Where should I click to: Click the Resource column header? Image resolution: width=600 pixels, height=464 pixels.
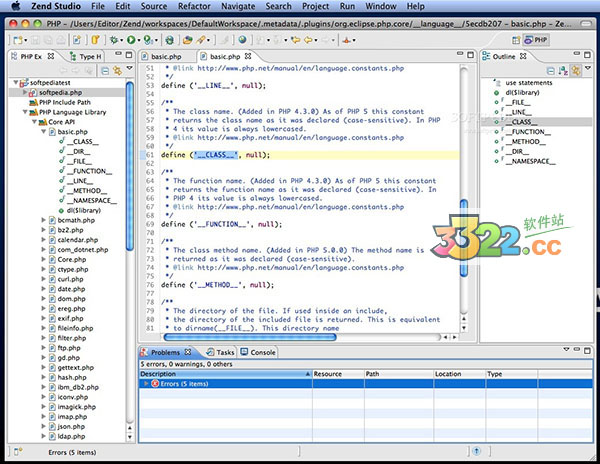338,374
